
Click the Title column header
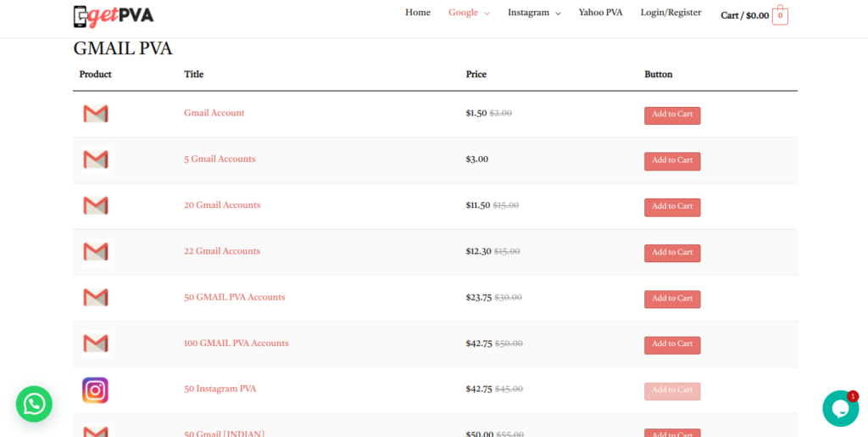click(194, 74)
